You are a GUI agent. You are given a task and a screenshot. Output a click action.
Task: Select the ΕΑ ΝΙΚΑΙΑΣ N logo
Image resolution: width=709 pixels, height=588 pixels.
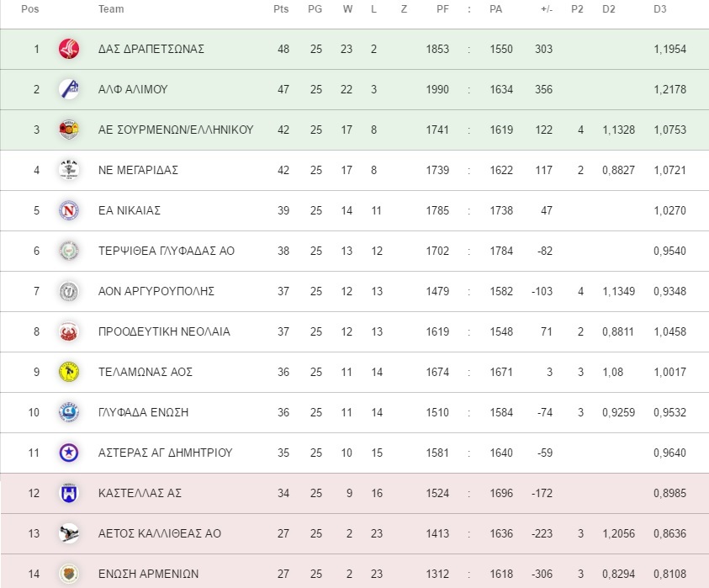(69, 210)
